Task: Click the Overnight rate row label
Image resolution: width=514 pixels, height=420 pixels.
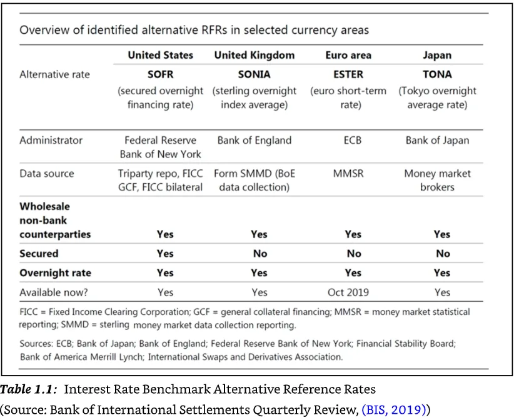Action: click(x=55, y=273)
